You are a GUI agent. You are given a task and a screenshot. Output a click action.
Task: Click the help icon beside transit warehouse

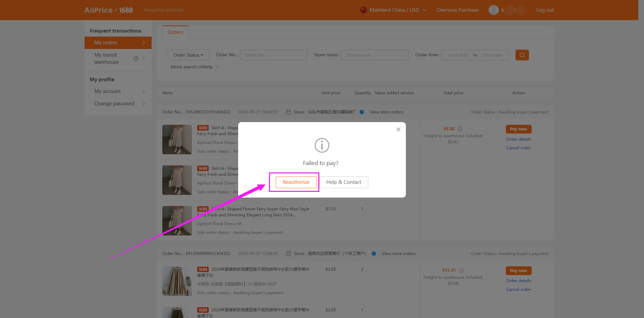tap(136, 59)
